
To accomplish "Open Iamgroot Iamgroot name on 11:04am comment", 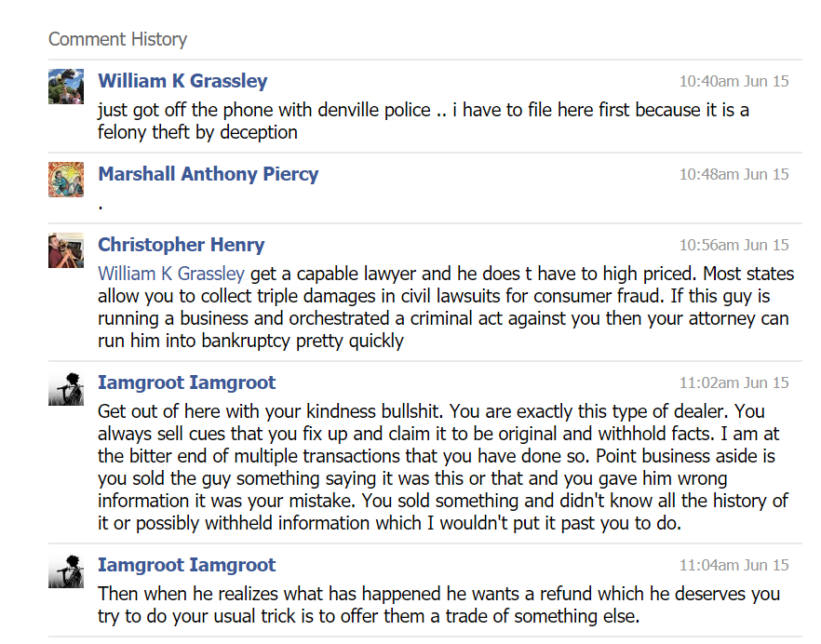I will click(187, 565).
